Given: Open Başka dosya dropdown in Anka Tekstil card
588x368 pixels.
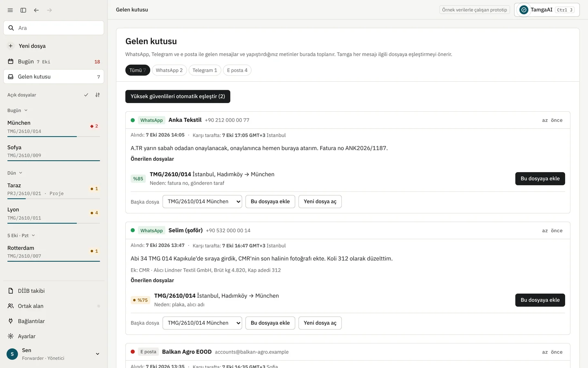Looking at the screenshot, I should coord(202,202).
